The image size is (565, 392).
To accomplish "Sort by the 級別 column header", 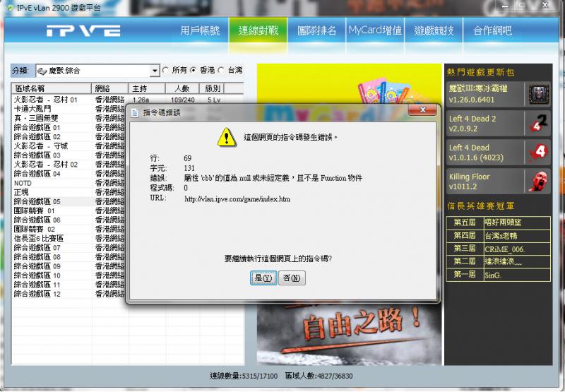I will (x=213, y=88).
